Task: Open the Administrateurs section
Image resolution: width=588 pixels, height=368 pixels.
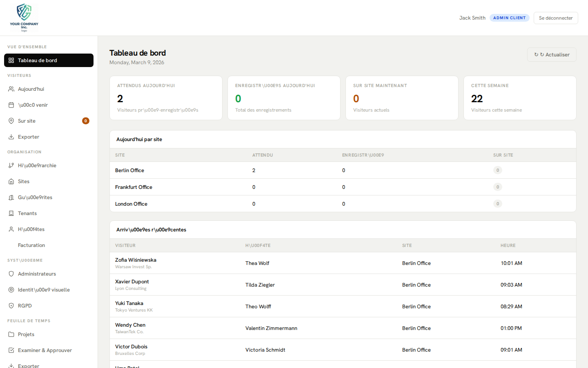Action: [x=37, y=274]
